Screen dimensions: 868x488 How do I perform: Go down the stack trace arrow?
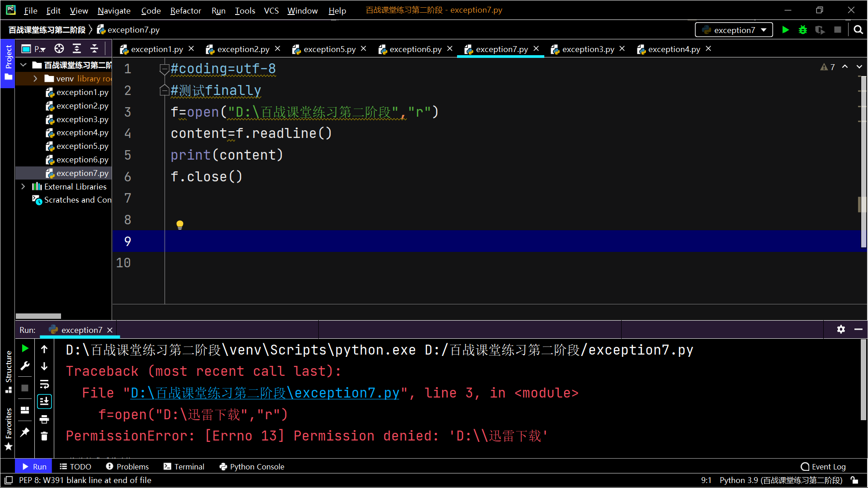click(x=44, y=366)
